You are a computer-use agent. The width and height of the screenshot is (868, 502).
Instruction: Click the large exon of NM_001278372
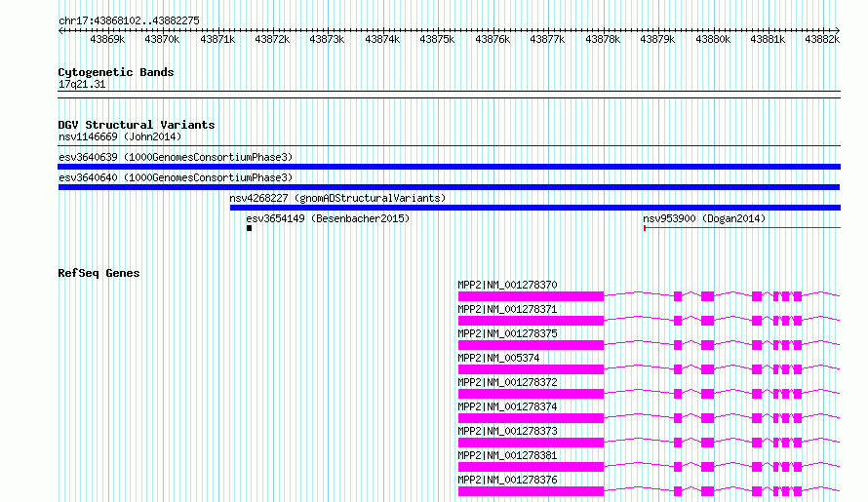(x=531, y=394)
